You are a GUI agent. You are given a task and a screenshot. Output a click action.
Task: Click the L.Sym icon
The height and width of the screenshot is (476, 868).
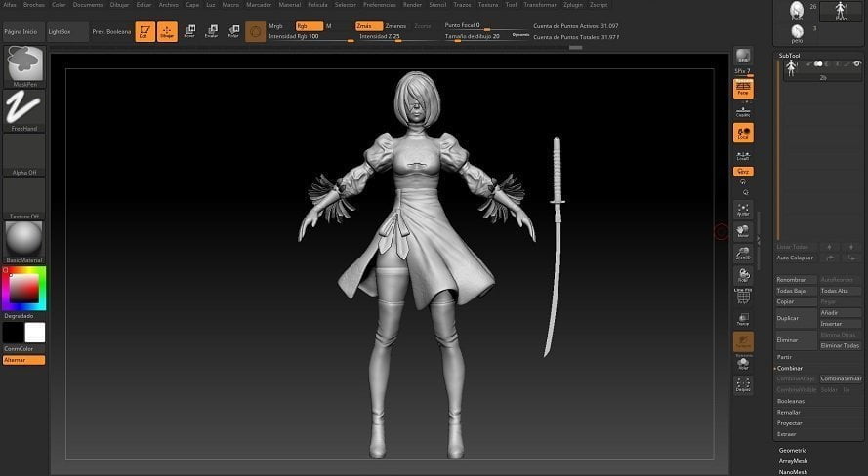pyautogui.click(x=743, y=156)
